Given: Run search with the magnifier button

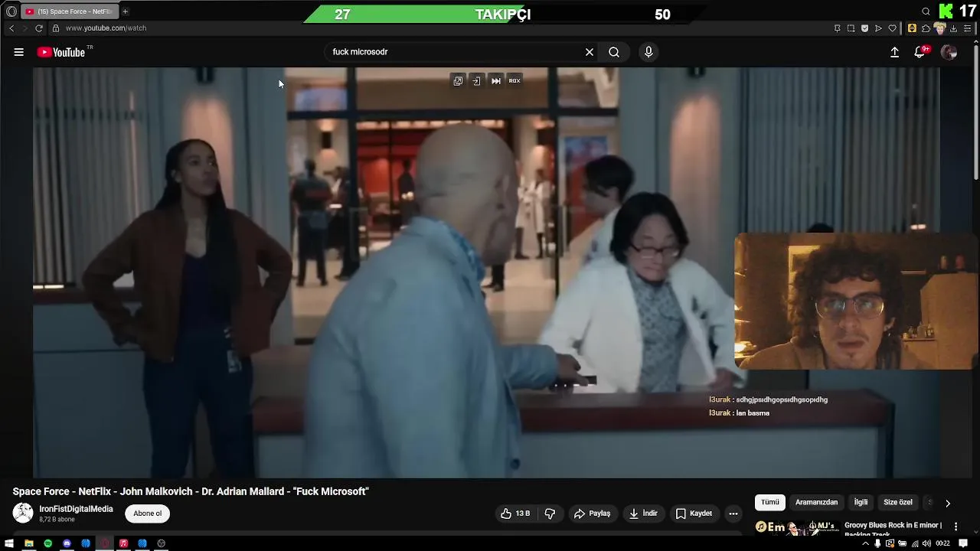Looking at the screenshot, I should point(614,52).
